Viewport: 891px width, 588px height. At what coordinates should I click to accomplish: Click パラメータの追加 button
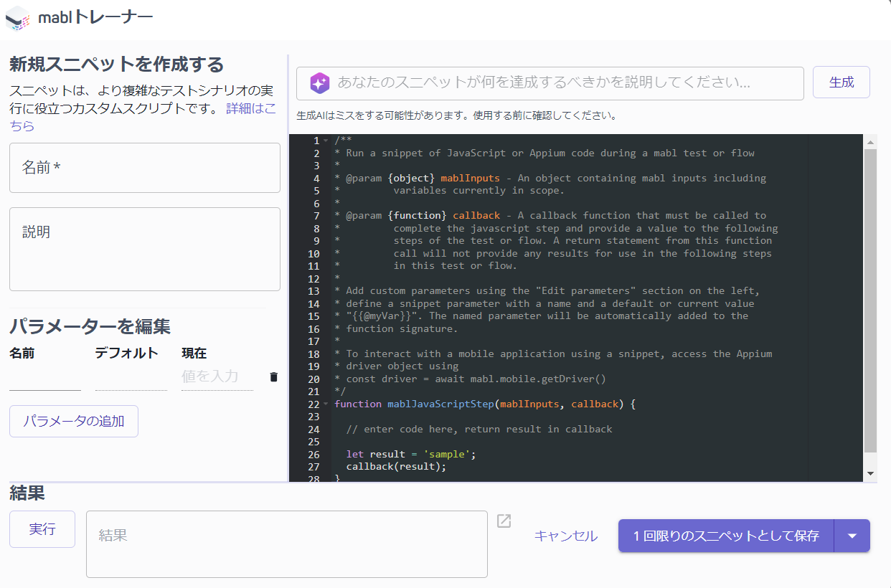tap(74, 421)
